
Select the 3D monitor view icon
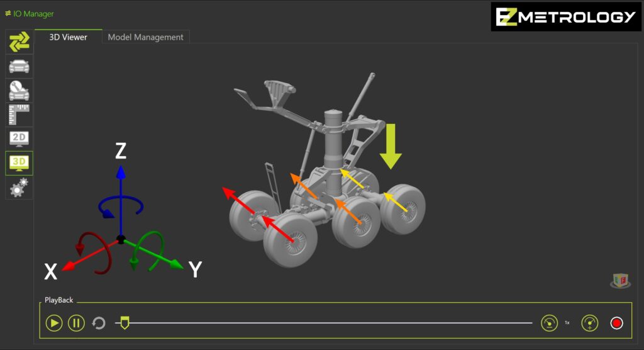coord(19,162)
